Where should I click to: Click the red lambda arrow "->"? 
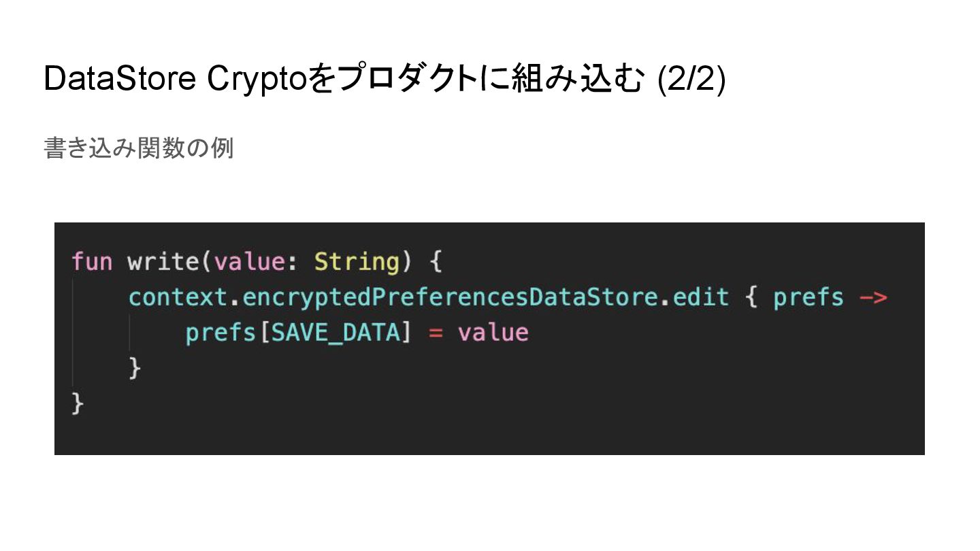(x=873, y=297)
